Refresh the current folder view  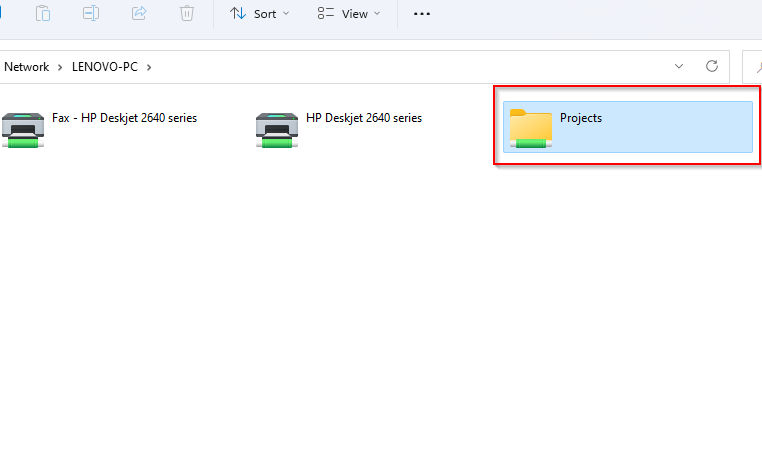coord(712,66)
